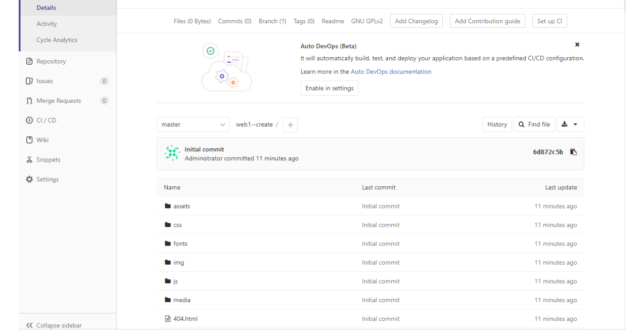
Task: Click the Enable in settings button
Action: pyautogui.click(x=330, y=88)
